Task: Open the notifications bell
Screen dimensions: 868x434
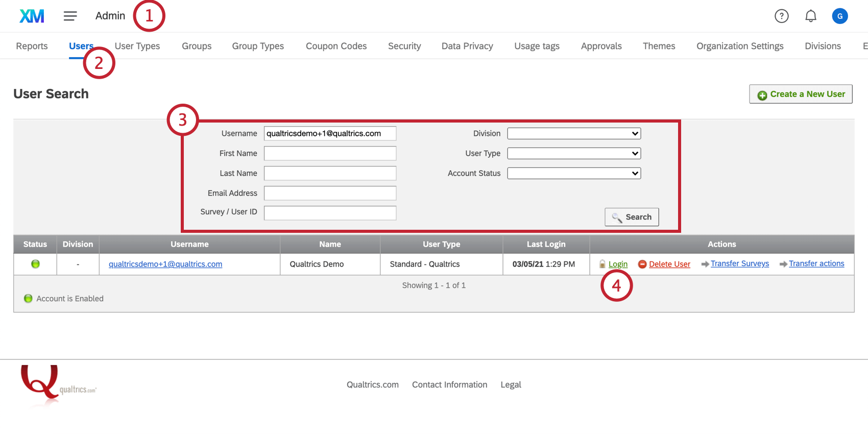Action: click(810, 16)
